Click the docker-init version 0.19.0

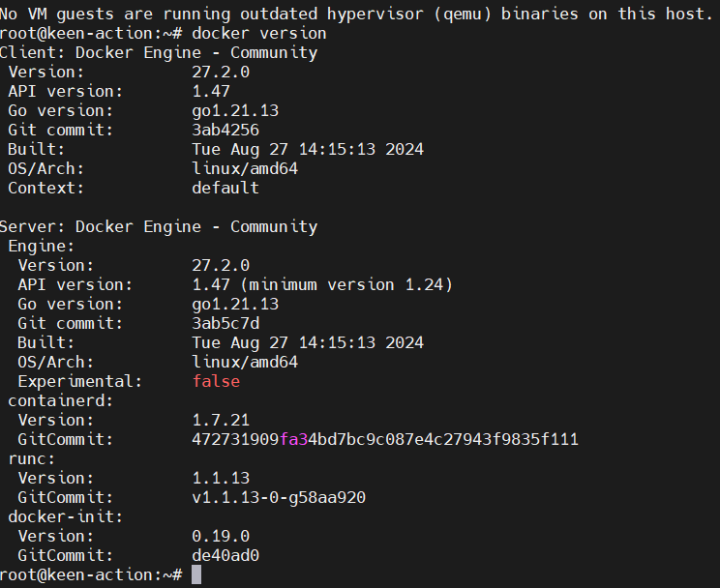221,536
